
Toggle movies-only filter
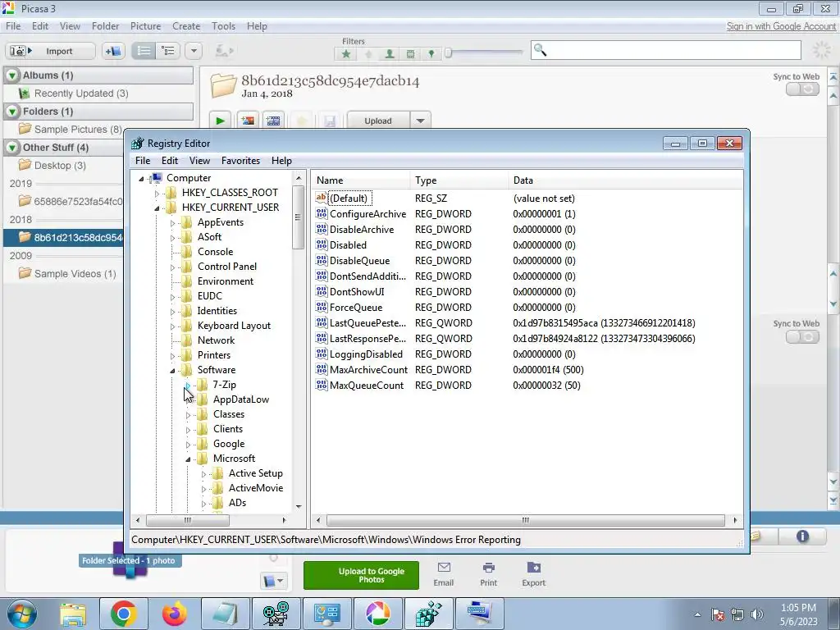point(410,53)
